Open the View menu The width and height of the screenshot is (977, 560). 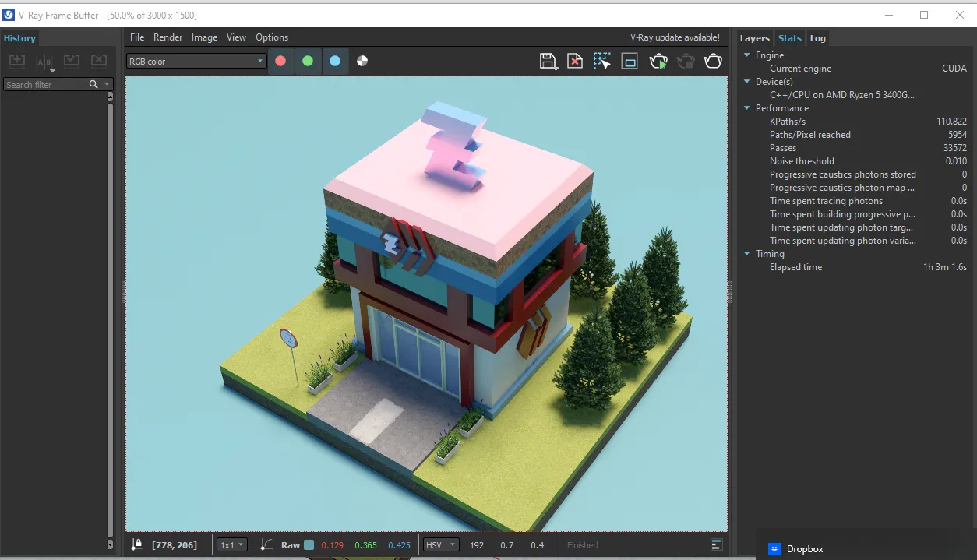236,37
